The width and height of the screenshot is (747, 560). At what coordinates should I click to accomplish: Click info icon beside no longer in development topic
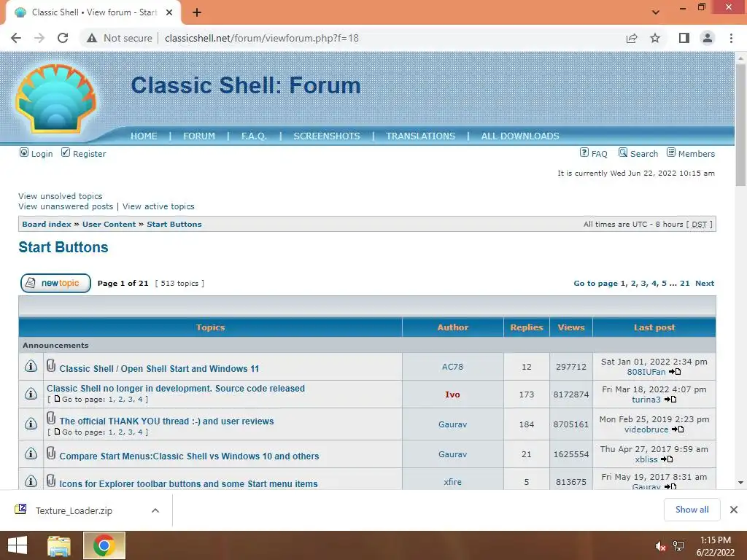click(31, 394)
